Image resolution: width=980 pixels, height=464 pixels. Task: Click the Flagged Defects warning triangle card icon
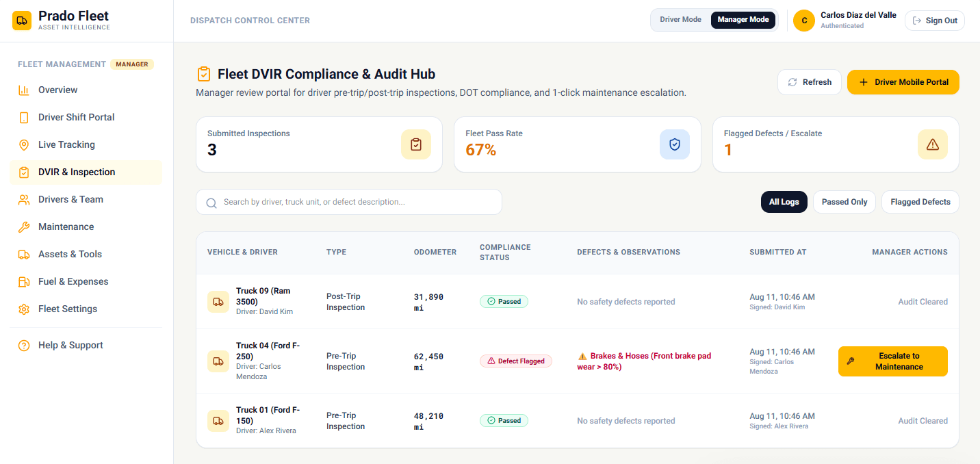(x=933, y=144)
